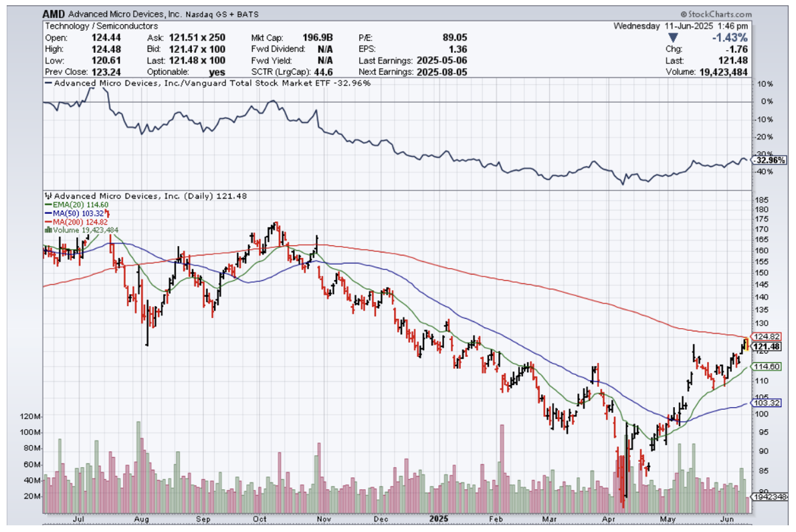
Task: Click the Jun label on time axis
Action: (727, 519)
